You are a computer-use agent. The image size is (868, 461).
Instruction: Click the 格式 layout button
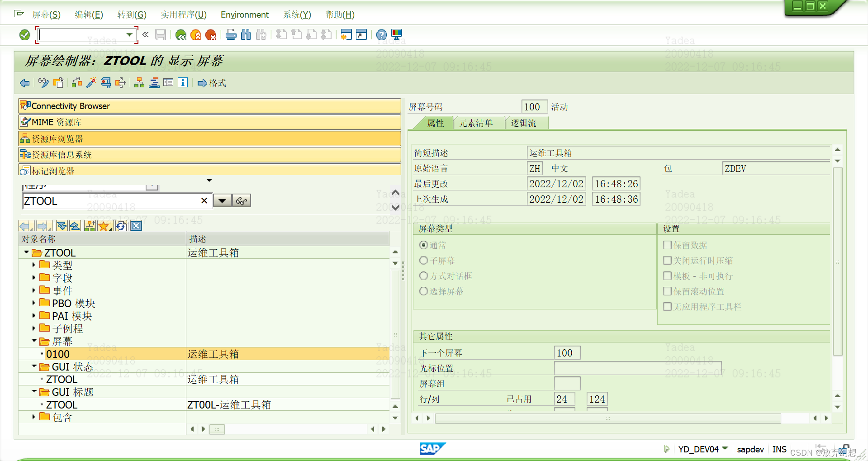212,83
